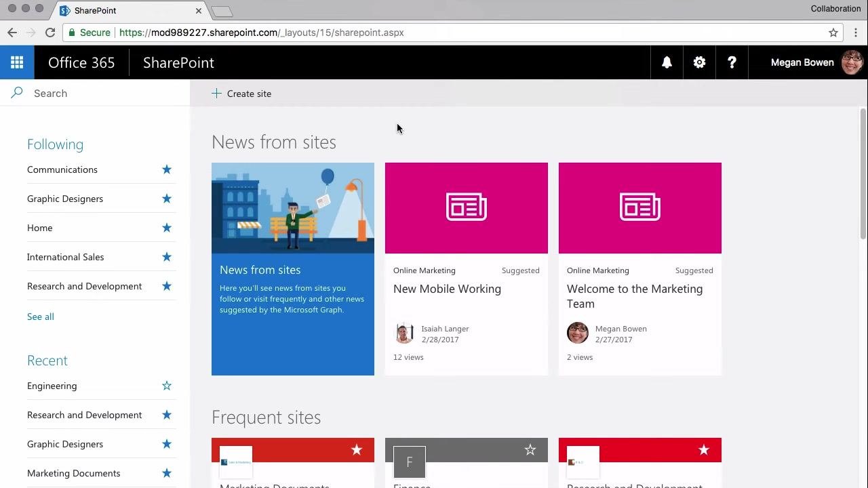Screen dimensions: 868x488
Task: Open Home site in Following list
Action: coord(40,228)
